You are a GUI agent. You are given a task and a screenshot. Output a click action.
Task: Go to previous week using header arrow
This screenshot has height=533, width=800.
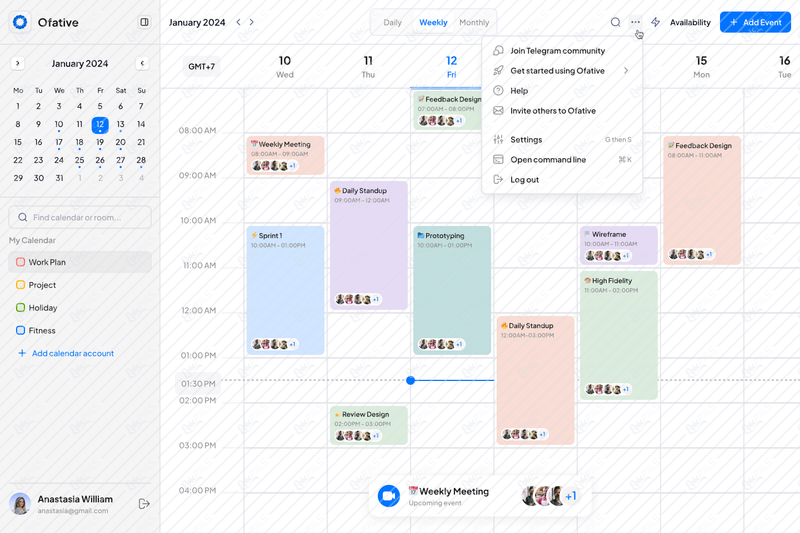point(238,22)
